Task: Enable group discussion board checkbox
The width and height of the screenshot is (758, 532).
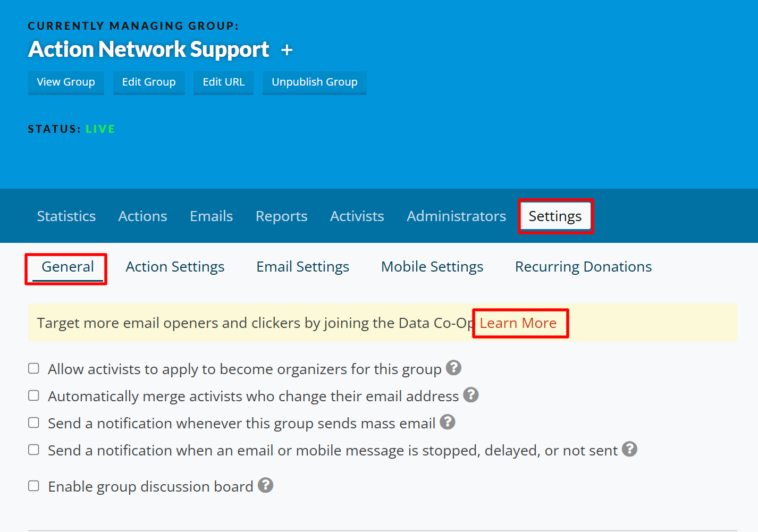Action: (x=33, y=486)
